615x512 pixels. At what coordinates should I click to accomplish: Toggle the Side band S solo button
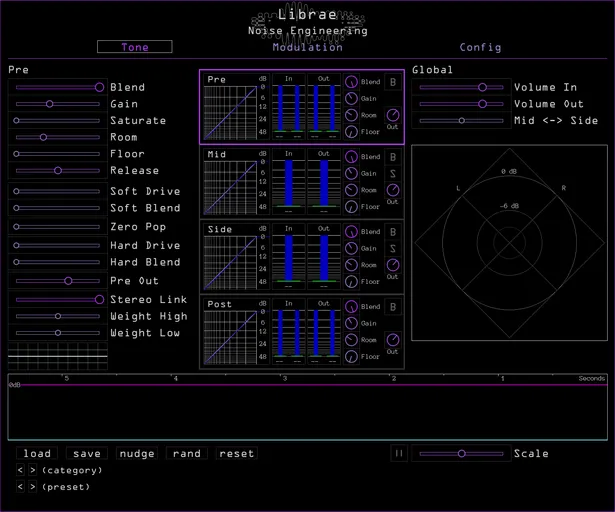[393, 248]
